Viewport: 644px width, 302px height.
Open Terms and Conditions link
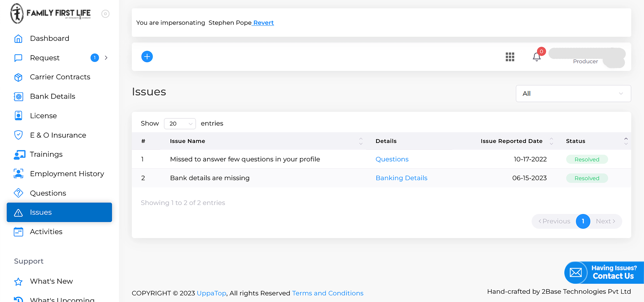click(328, 293)
